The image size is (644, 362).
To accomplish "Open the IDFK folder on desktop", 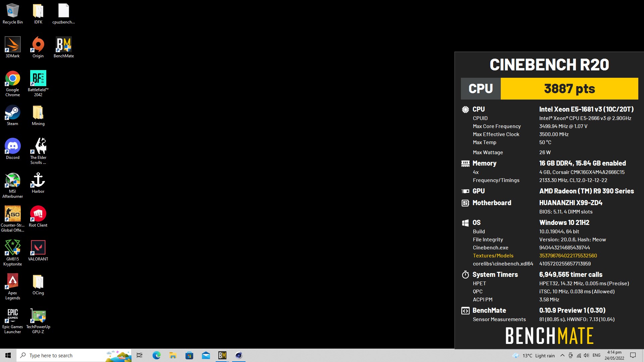I will 38,14.
